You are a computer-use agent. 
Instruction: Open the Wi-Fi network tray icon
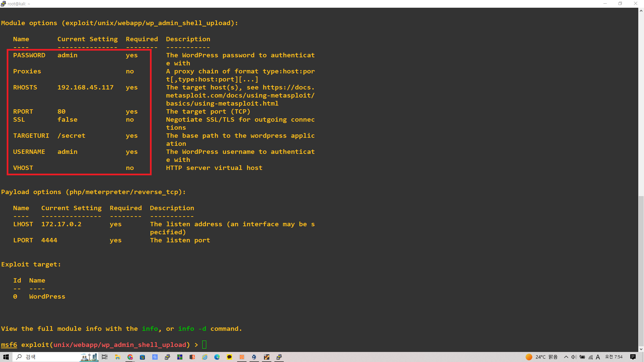pyautogui.click(x=590, y=357)
